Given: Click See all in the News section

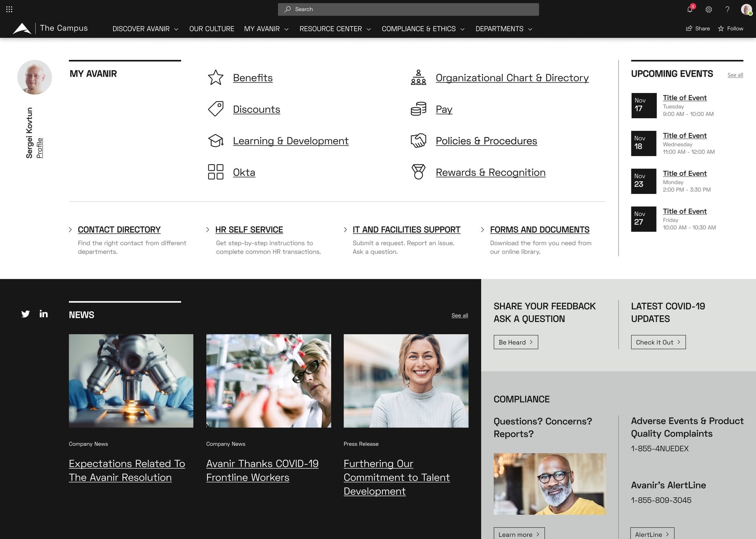Looking at the screenshot, I should (x=460, y=315).
